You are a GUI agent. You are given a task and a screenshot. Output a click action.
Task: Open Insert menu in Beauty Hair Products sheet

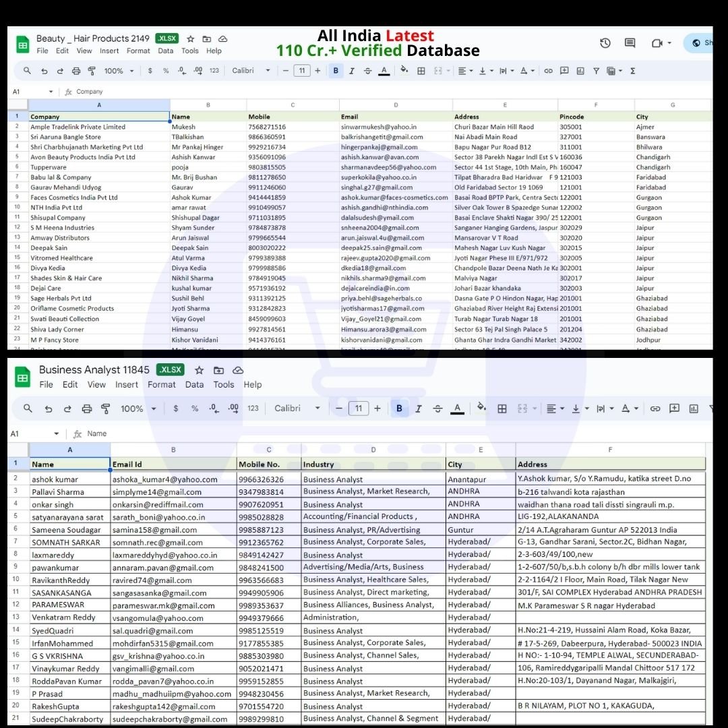click(x=109, y=51)
